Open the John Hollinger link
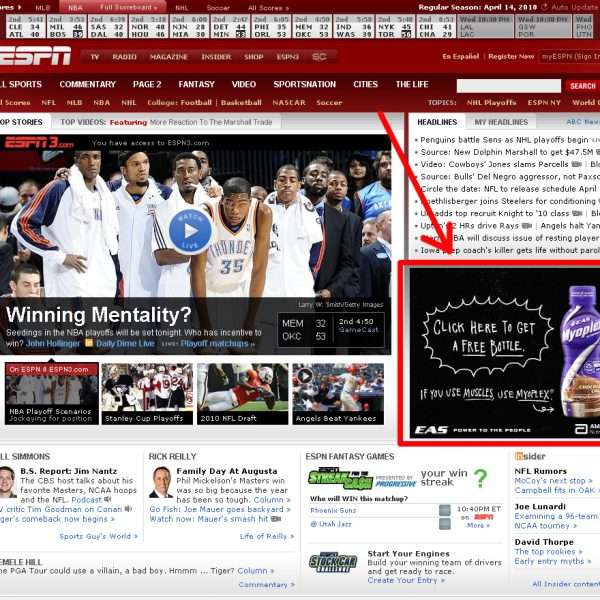The image size is (600, 600). click(53, 344)
